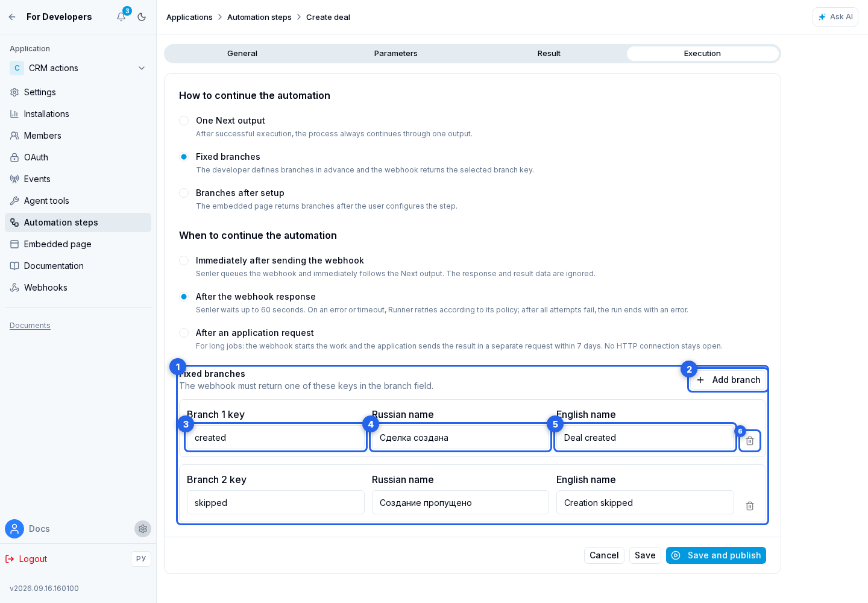Click the Cancel button
This screenshot has width=868, height=603.
coord(604,555)
